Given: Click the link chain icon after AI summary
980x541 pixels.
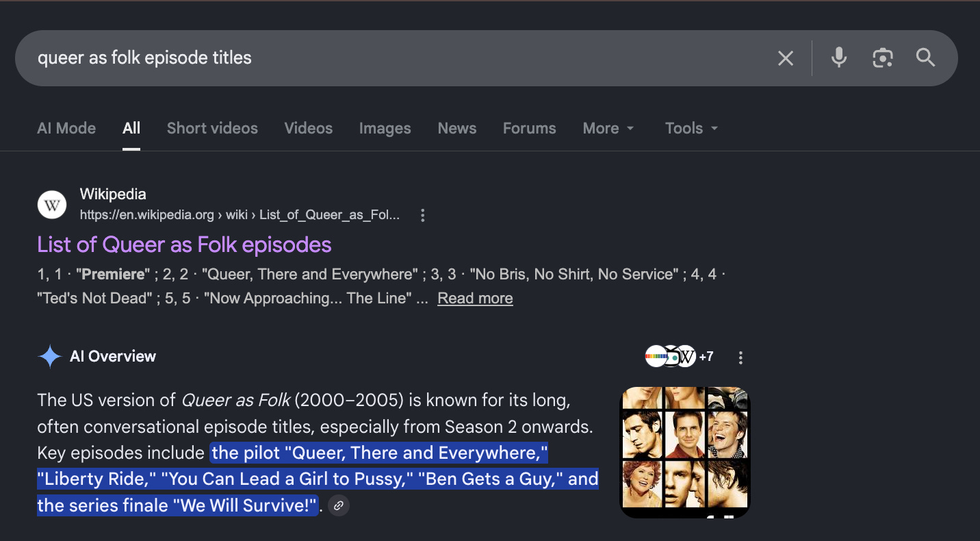Looking at the screenshot, I should click(x=338, y=506).
